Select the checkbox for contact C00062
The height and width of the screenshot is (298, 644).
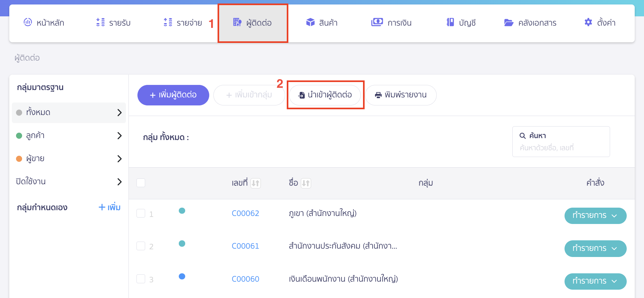(141, 213)
